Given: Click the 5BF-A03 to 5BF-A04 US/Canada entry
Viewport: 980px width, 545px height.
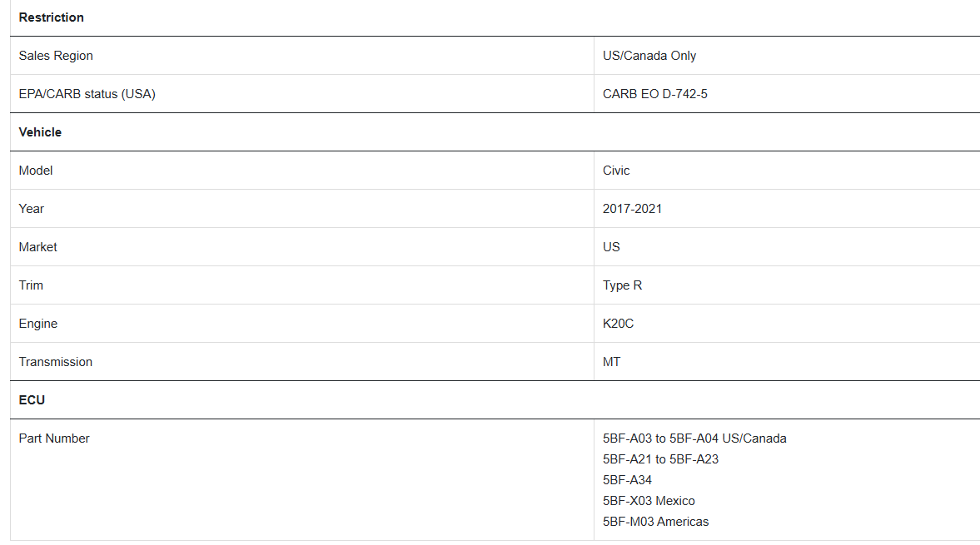Looking at the screenshot, I should (x=694, y=438).
